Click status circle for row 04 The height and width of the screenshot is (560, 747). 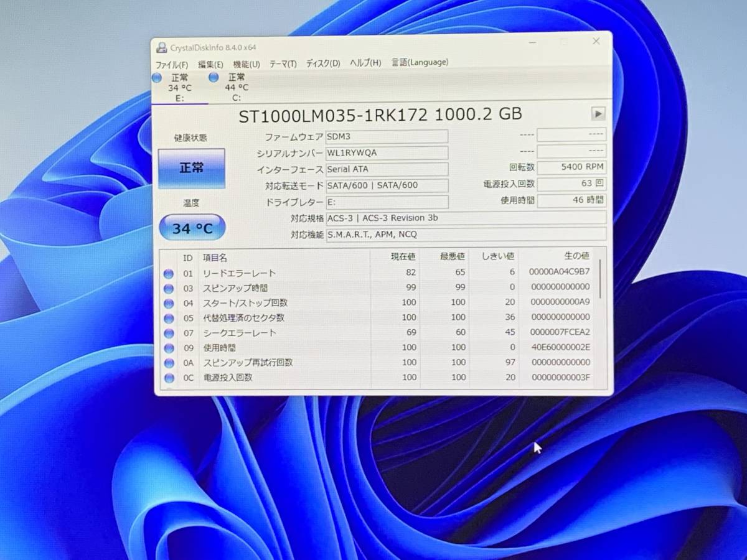[x=169, y=304]
